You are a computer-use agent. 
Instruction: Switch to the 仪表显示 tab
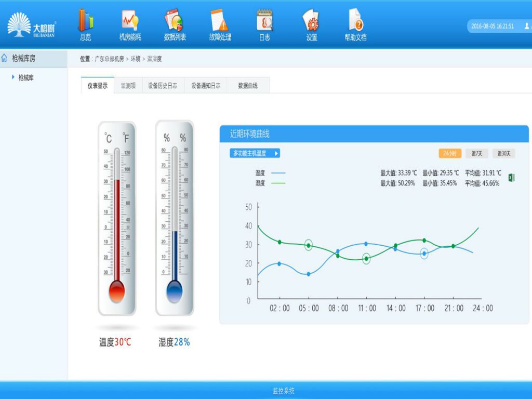97,86
